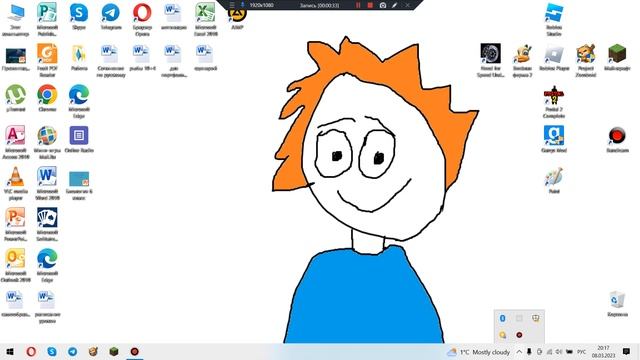The image size is (640, 360).
Task: Open the Telegram desktop shortcut
Action: pyautogui.click(x=111, y=16)
